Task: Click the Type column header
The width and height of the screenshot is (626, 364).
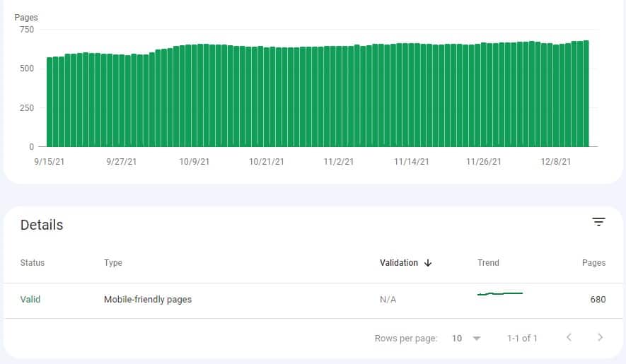Action: coord(113,263)
